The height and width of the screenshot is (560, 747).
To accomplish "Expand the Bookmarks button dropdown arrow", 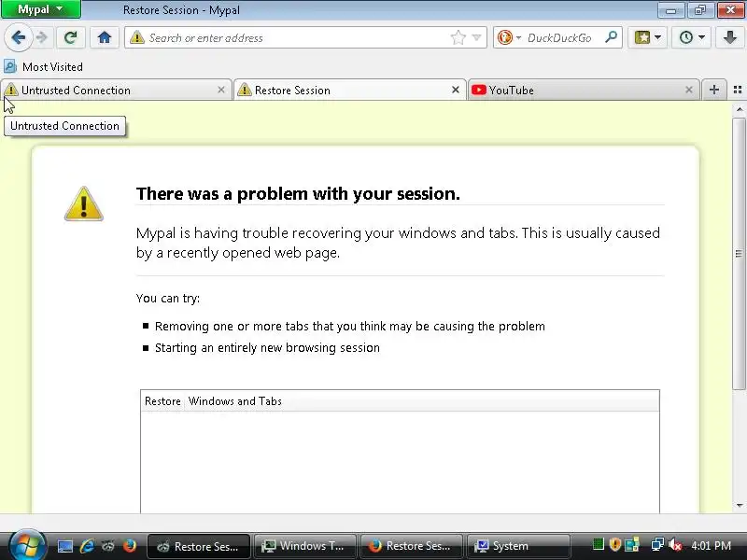I will click(x=658, y=37).
